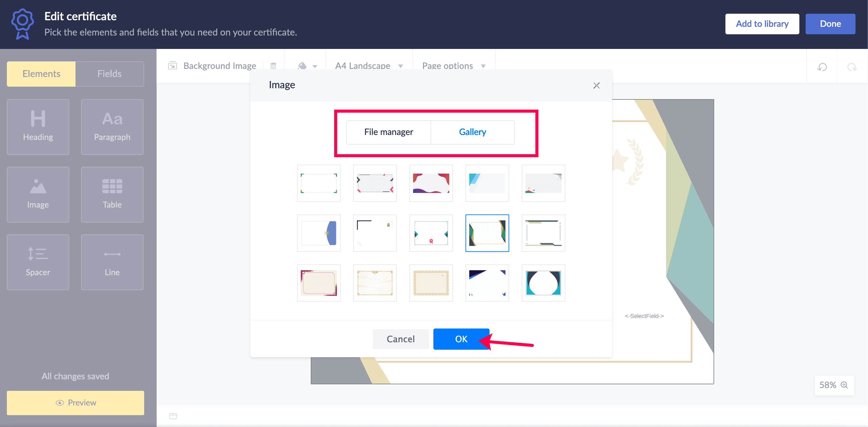Screen dimensions: 868x427
Task: Select the Gallery tab
Action: click(x=472, y=132)
